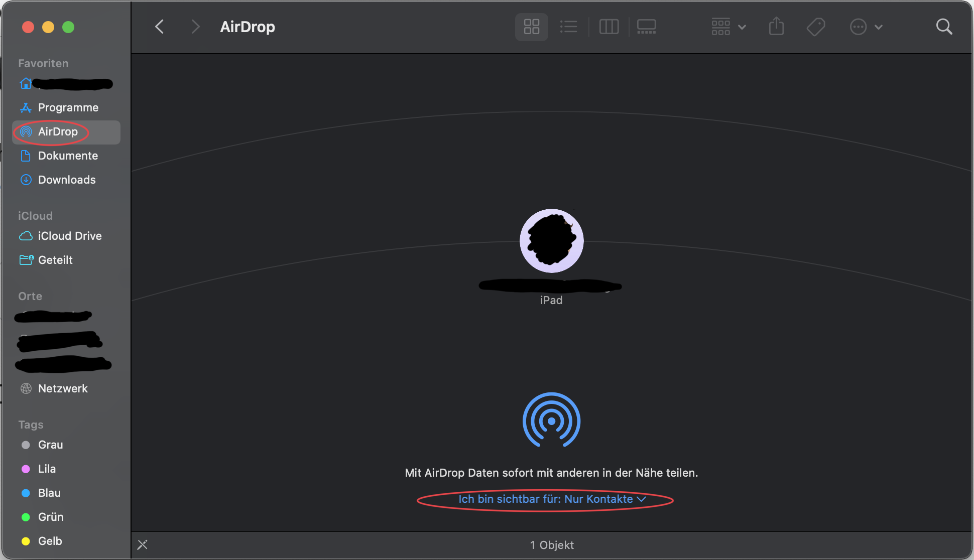Open the group-by options dropdown

point(728,27)
